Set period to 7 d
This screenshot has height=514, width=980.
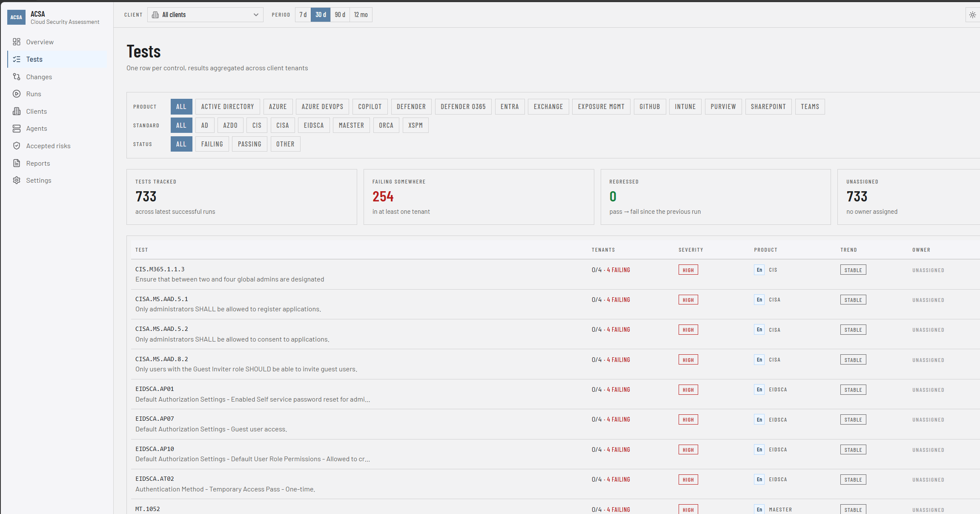[x=303, y=15]
